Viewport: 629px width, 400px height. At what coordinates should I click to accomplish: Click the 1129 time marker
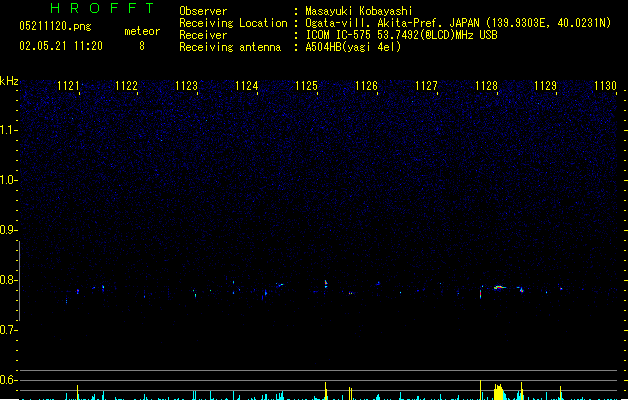point(546,86)
